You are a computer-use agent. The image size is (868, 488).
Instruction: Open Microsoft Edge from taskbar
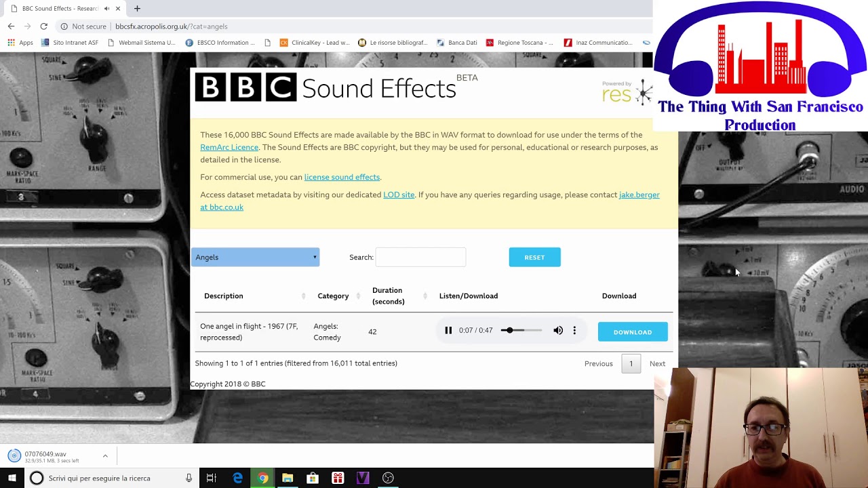237,478
